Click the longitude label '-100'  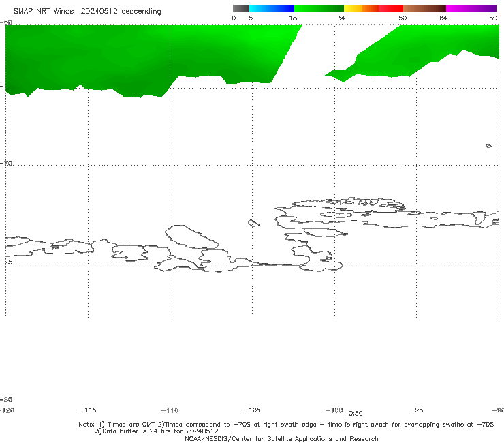pos(334,410)
